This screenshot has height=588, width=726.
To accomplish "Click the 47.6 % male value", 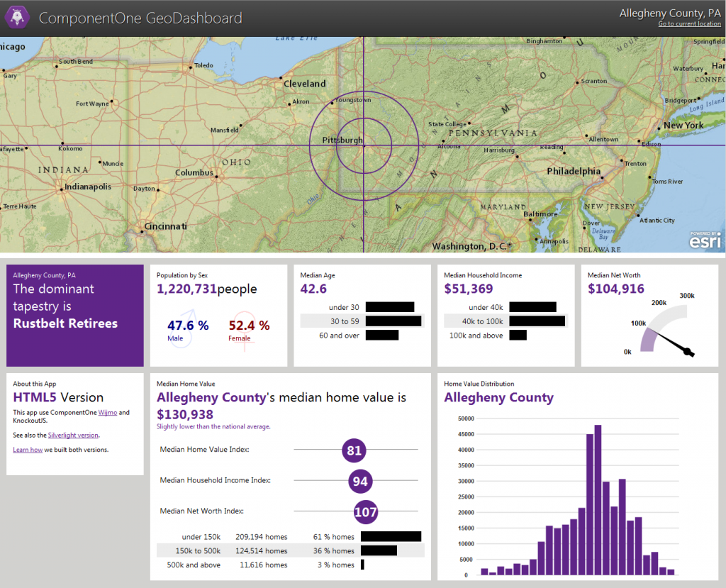I will pos(188,326).
